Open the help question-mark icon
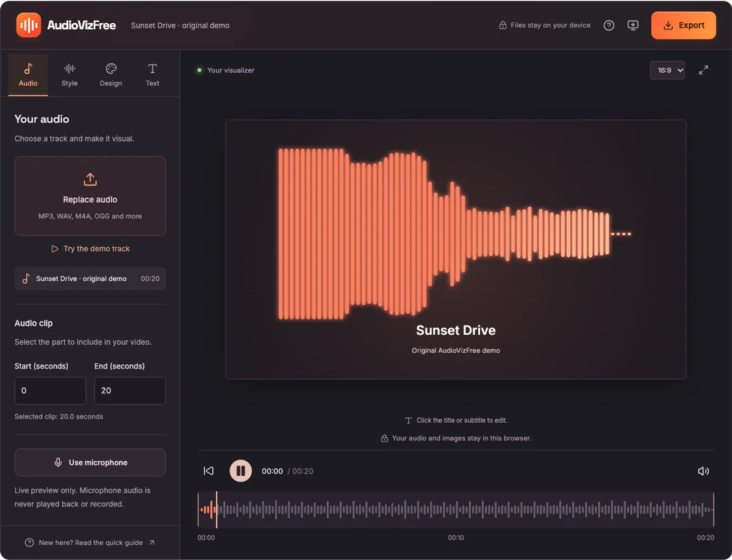Viewport: 732px width, 560px height. point(609,25)
